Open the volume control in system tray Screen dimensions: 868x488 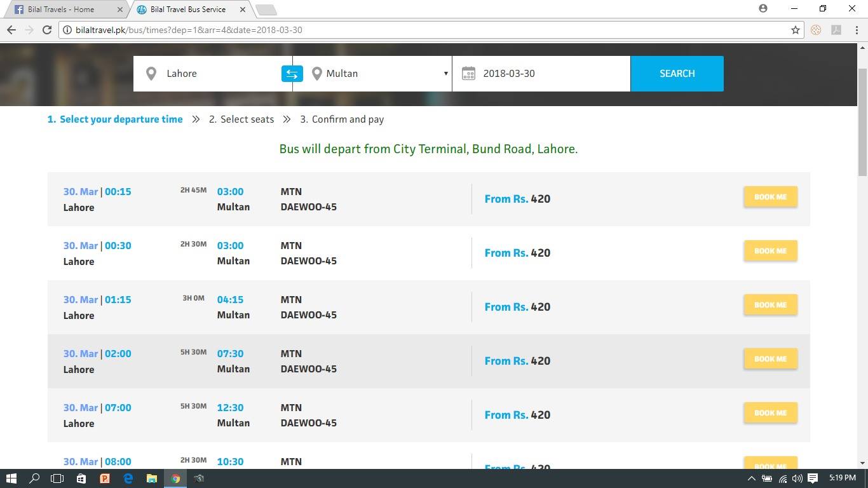[797, 478]
